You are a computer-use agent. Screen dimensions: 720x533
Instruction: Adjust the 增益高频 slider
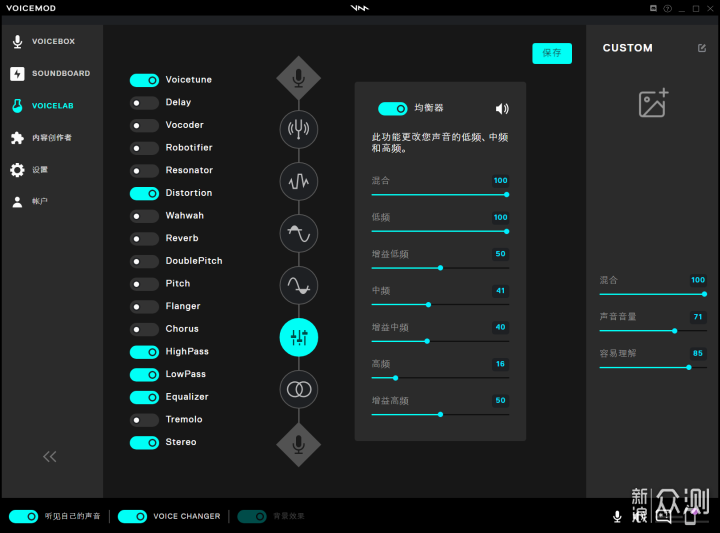440,415
